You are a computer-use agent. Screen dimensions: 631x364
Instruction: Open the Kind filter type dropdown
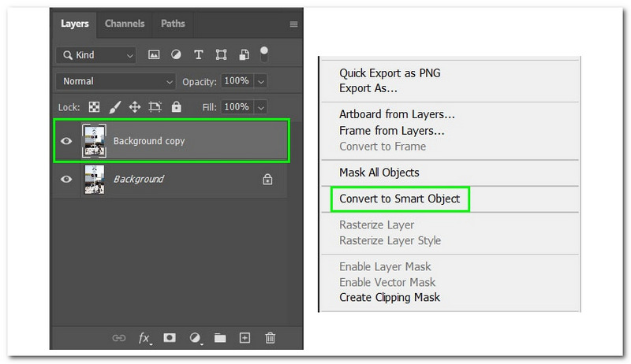[x=95, y=55]
